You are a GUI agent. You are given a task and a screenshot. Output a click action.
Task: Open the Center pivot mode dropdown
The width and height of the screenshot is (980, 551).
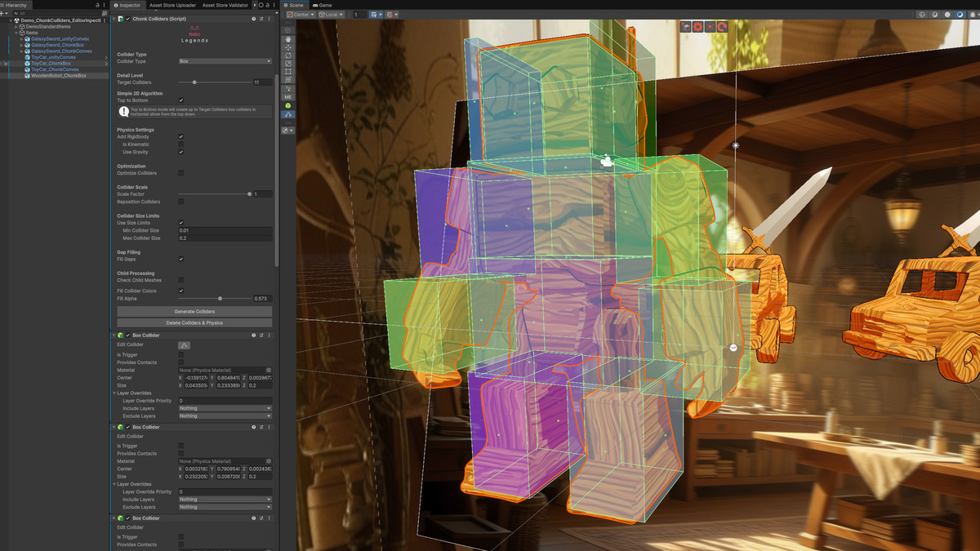click(x=301, y=15)
